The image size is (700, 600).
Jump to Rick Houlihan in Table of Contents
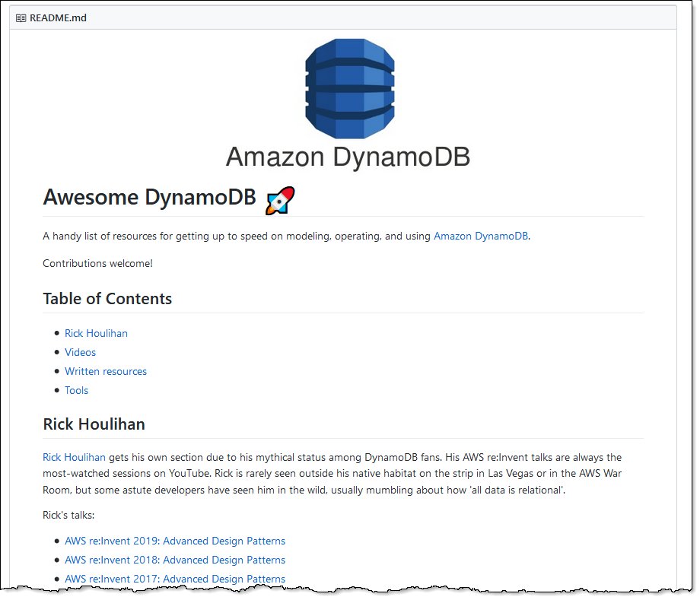coord(96,333)
